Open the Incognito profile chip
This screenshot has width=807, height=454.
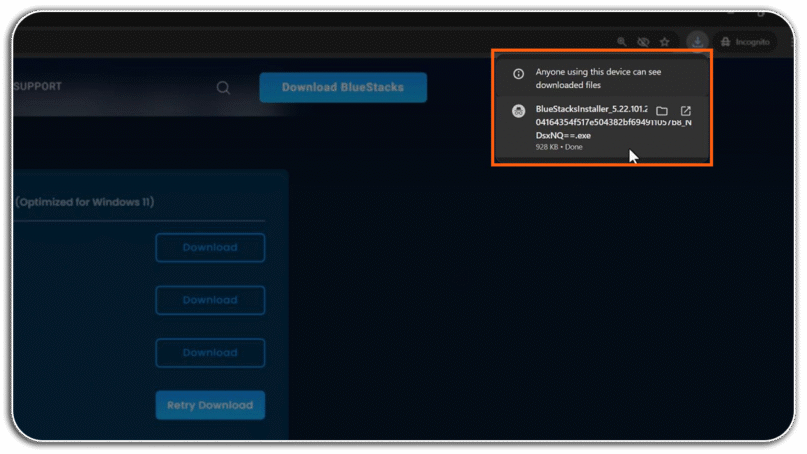tap(747, 42)
